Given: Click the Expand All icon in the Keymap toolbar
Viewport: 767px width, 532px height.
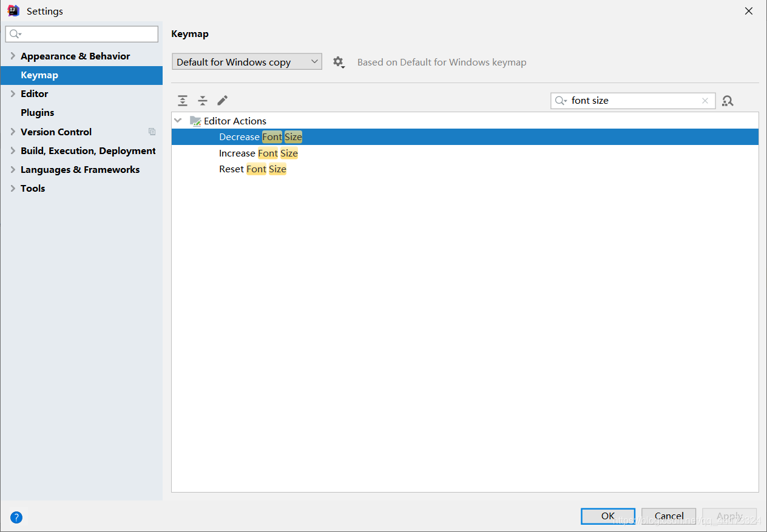Looking at the screenshot, I should [x=183, y=101].
